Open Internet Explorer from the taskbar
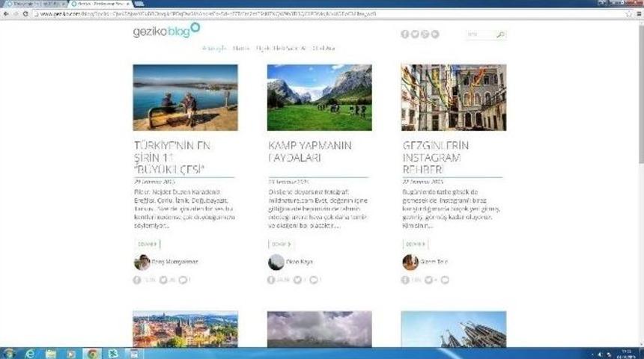This screenshot has width=644, height=359. (30, 353)
